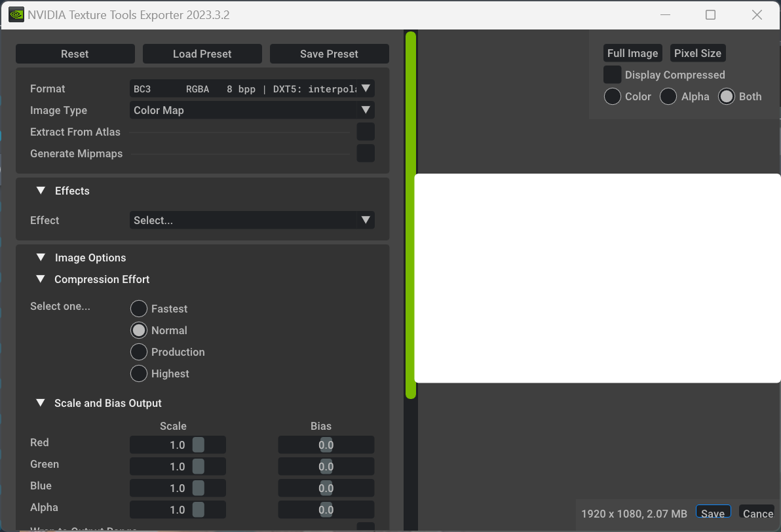Viewport: 781px width, 532px height.
Task: Select the Alpha channel radio button
Action: (x=668, y=96)
